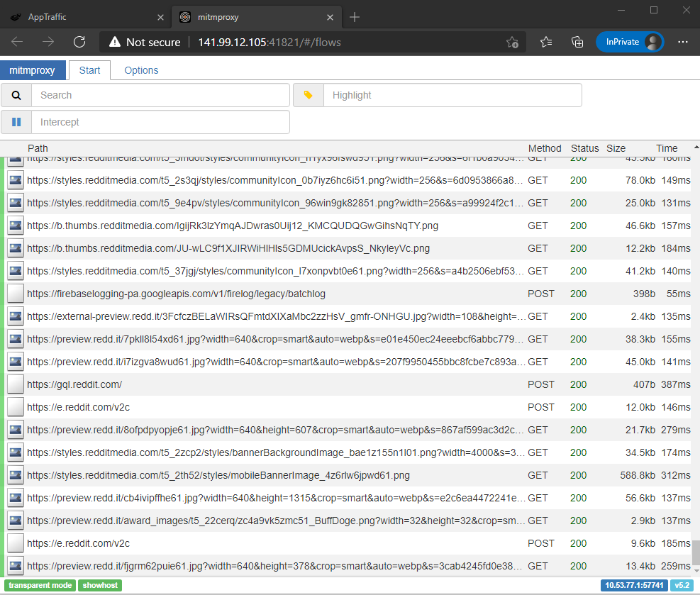Click the refresh icon in the browser toolbar
The width and height of the screenshot is (700, 595).
79,42
